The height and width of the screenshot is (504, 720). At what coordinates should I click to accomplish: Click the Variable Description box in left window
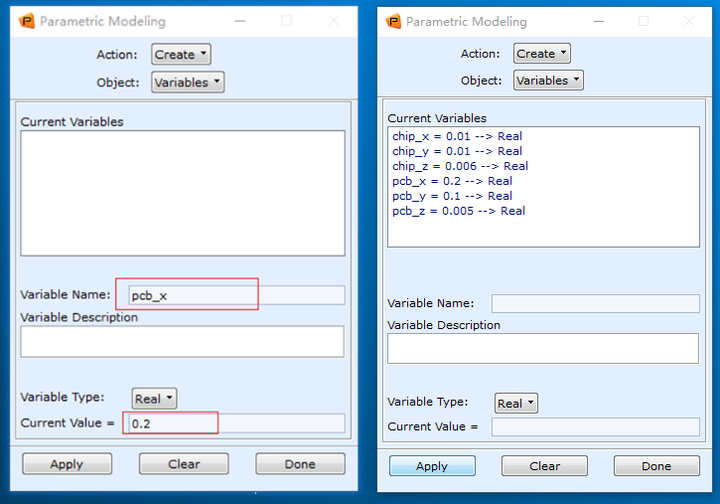coord(182,342)
